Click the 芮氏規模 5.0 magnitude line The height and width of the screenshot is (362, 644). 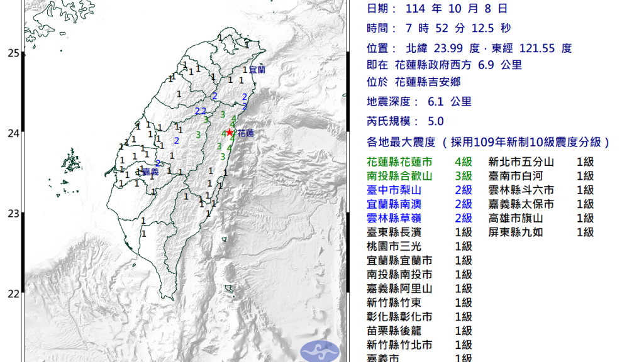[406, 121]
